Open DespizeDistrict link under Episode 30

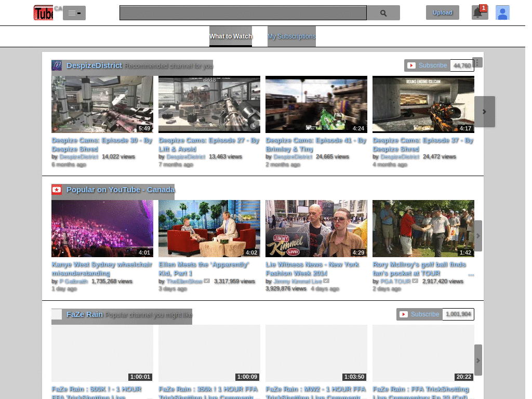tap(79, 157)
